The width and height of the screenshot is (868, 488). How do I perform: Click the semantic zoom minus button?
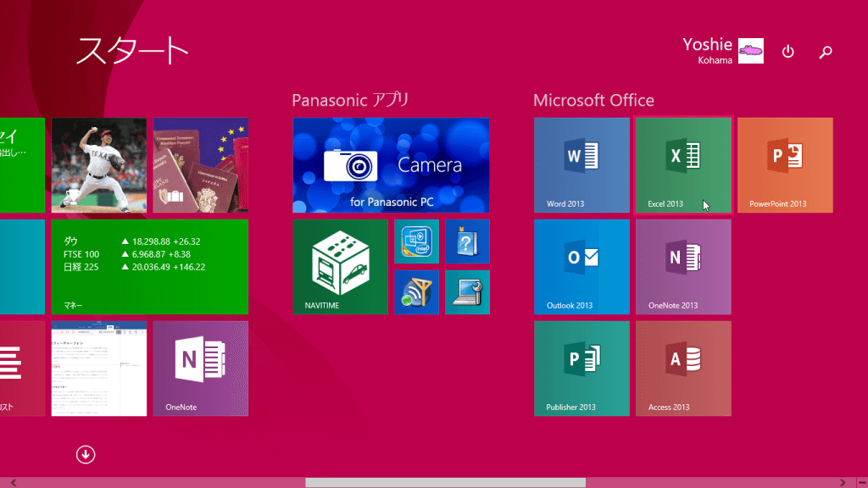pyautogui.click(x=862, y=483)
